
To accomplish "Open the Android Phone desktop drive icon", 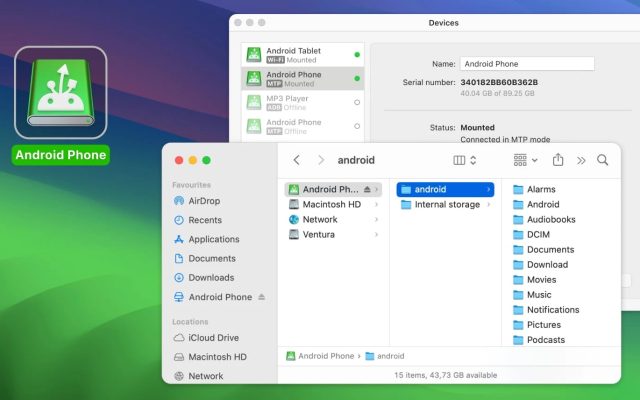I will (x=61, y=93).
